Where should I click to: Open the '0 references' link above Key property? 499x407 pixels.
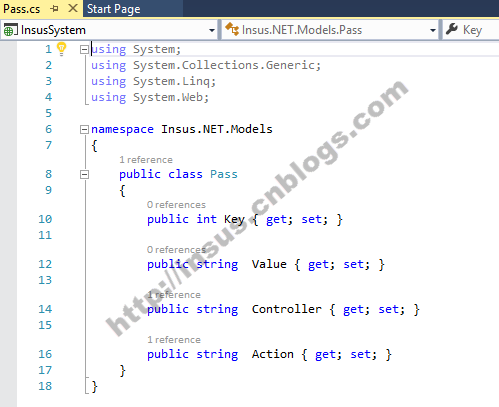(x=176, y=205)
